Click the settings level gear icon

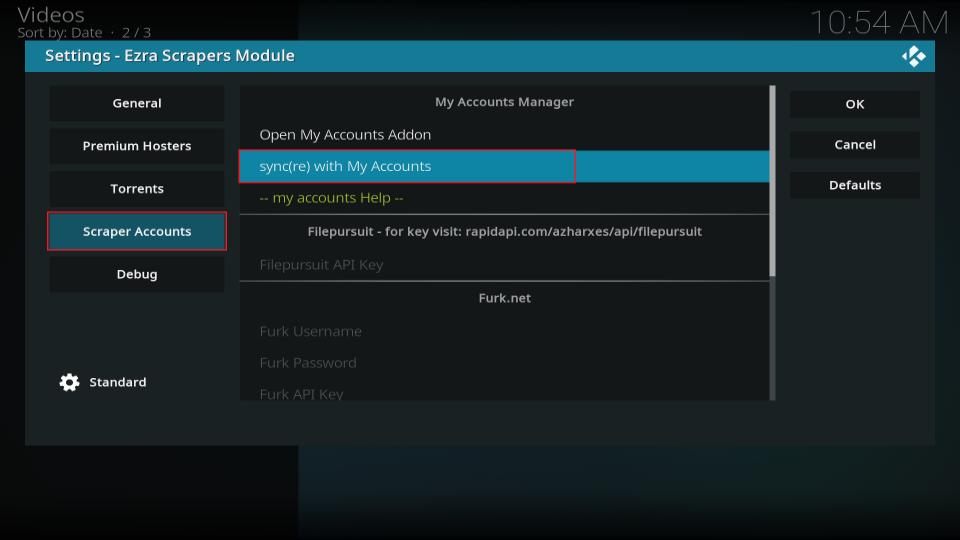click(69, 382)
